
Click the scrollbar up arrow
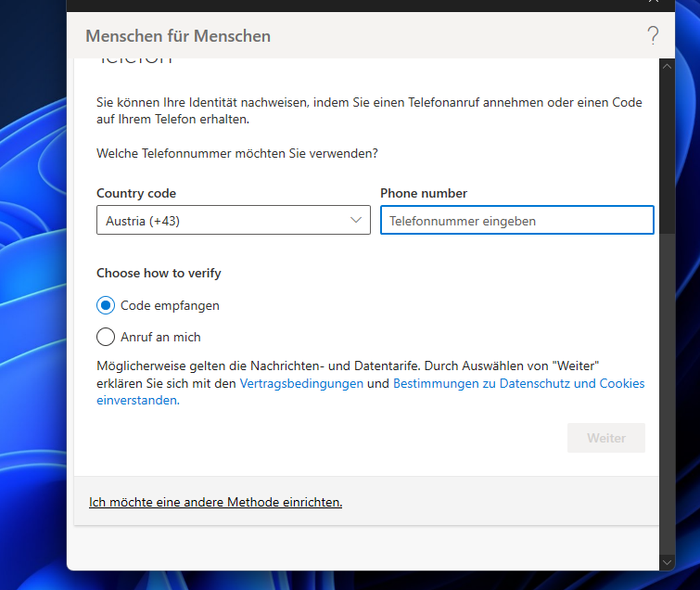(667, 67)
